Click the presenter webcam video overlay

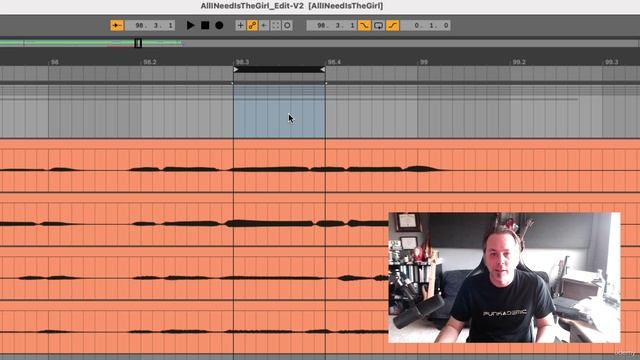[504, 278]
